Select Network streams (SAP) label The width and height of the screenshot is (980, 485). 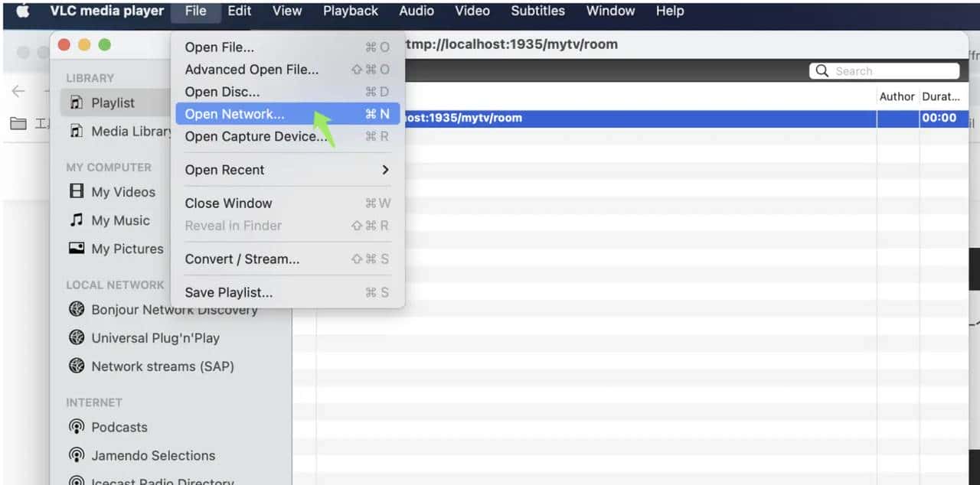162,366
